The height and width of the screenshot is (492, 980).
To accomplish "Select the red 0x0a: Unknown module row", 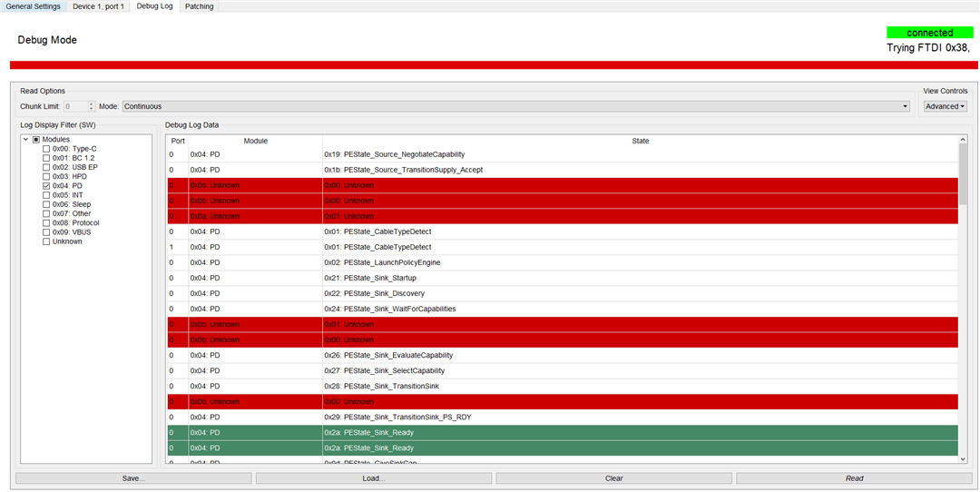I will (563, 216).
